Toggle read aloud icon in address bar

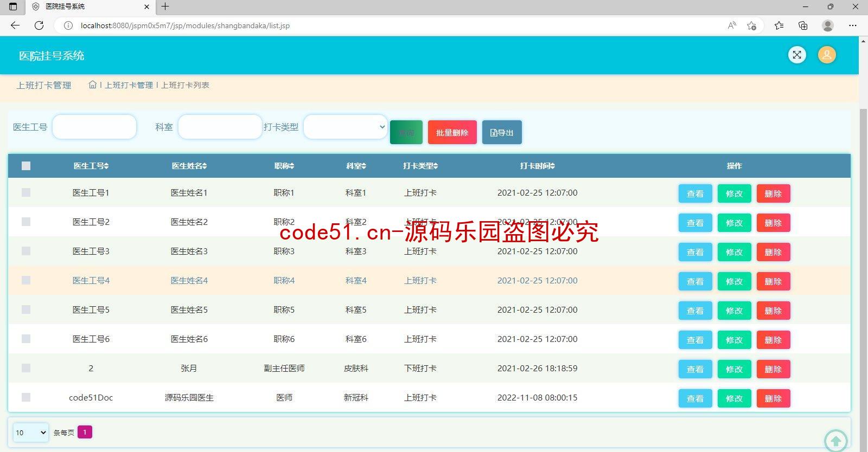pyautogui.click(x=732, y=25)
